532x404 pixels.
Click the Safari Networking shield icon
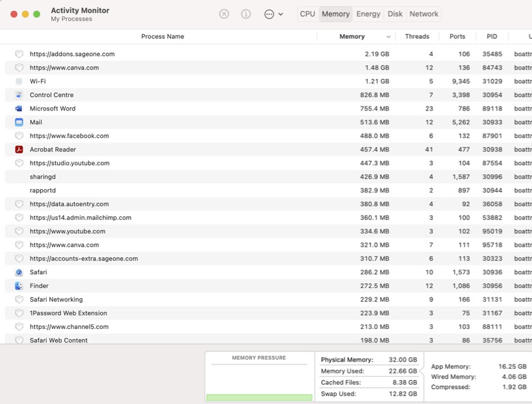pyautogui.click(x=19, y=300)
